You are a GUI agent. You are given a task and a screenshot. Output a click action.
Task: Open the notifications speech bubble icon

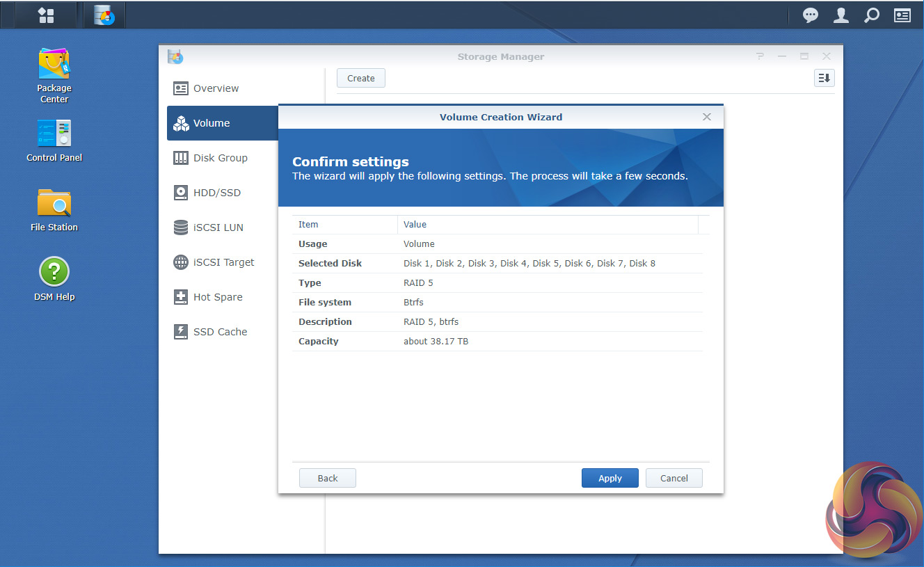tap(811, 15)
